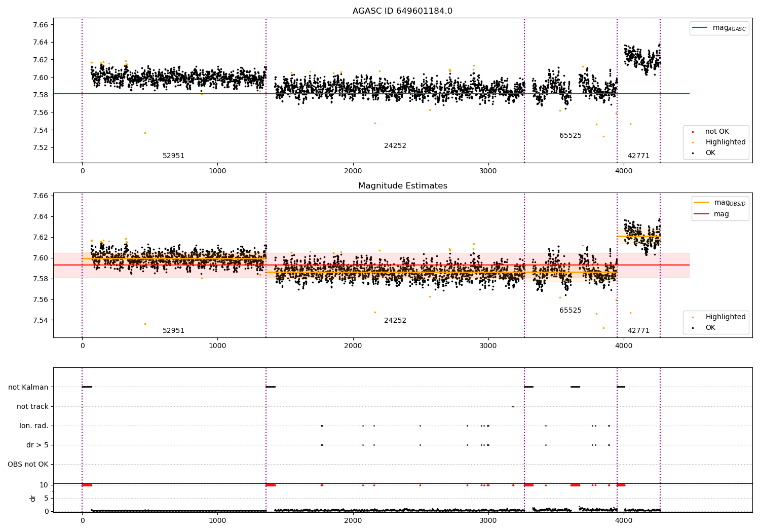The image size is (760, 532).
Task: Click obsid label 24252 in middle plot
Action: point(395,321)
